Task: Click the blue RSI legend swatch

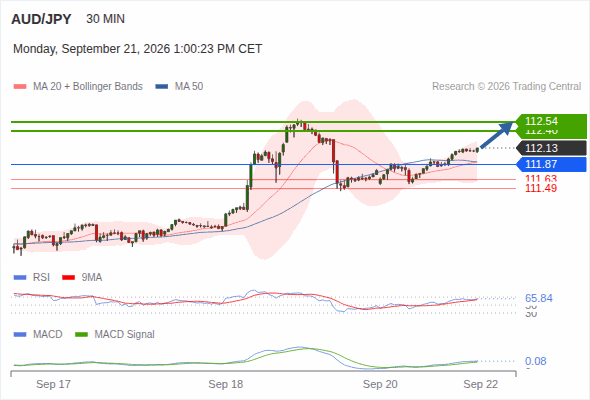Action: click(x=20, y=278)
